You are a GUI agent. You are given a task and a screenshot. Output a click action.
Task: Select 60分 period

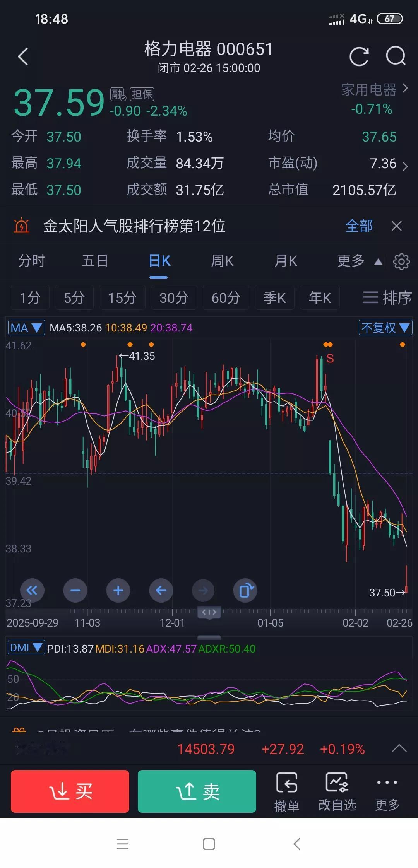tap(226, 297)
